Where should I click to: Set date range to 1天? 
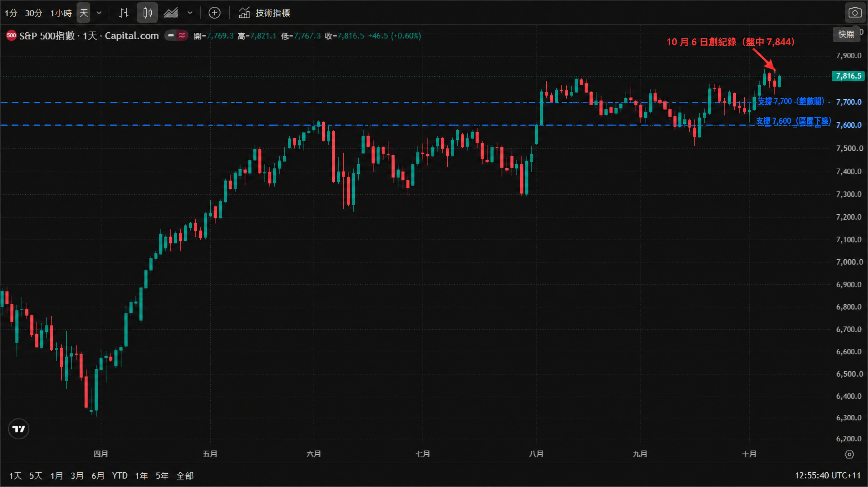pyautogui.click(x=15, y=476)
